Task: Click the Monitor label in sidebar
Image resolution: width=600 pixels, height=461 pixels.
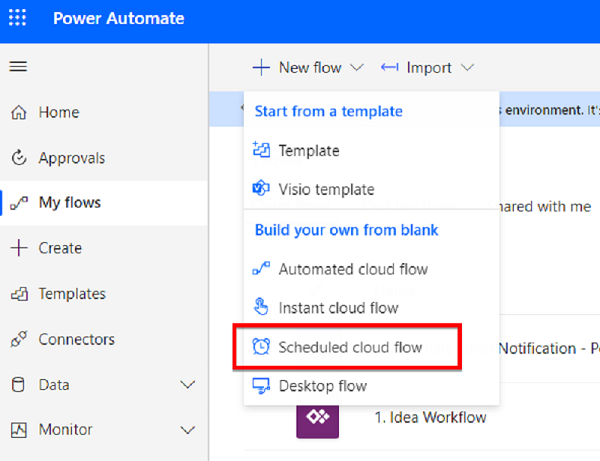Action: click(65, 430)
